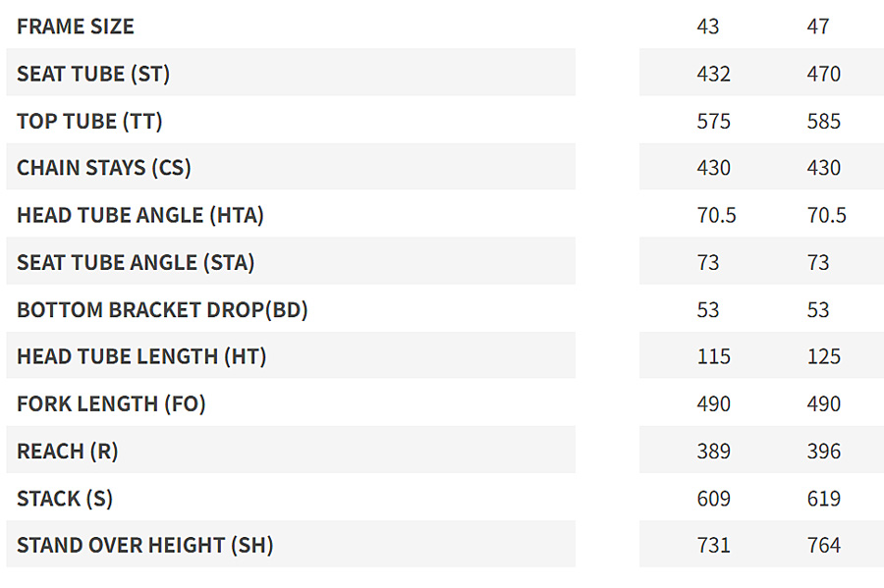Select stand over height value 731
This screenshot has height=588, width=884.
(x=713, y=545)
